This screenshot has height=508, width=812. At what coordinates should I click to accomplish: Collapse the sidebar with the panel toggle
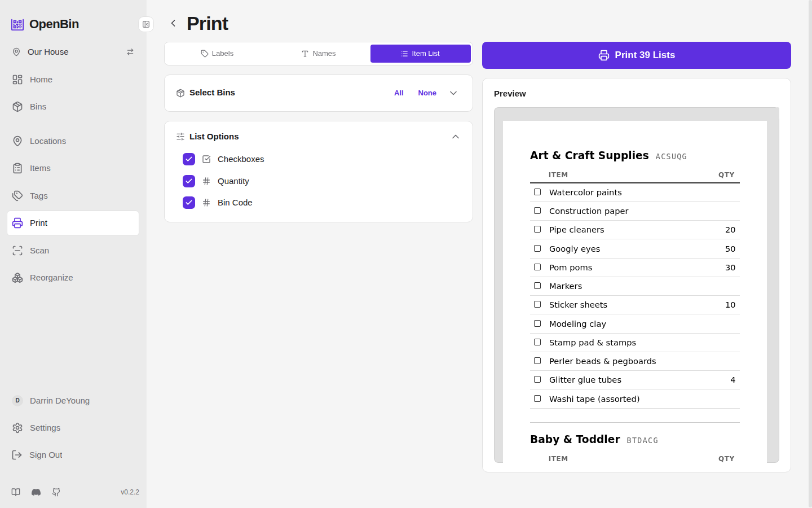pyautogui.click(x=146, y=24)
